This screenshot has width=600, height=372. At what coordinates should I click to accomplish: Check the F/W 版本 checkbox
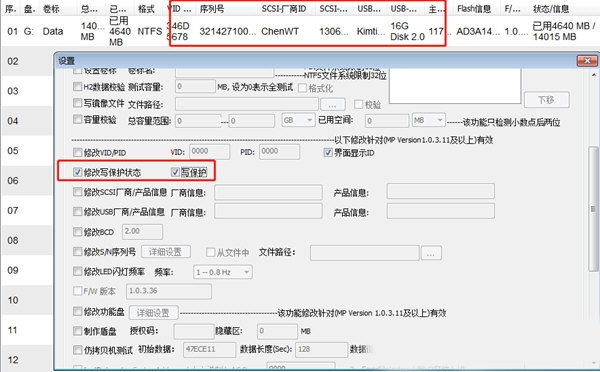78,291
